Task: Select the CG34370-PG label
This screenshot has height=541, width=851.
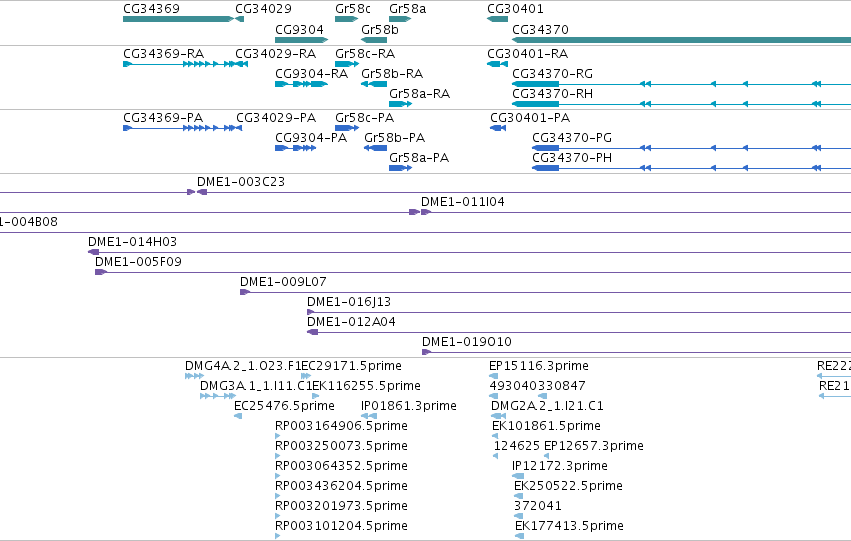Action: point(571,138)
